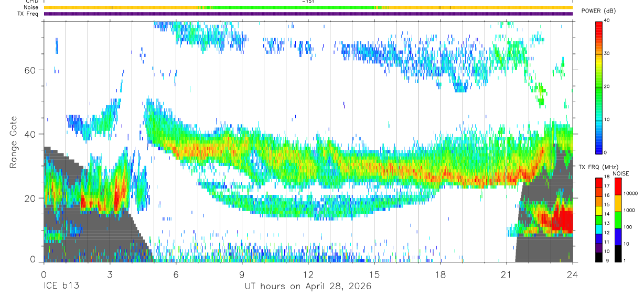This screenshot has width=644, height=297.
Task: Click the 15 tick on UT hours axis
Action: (374, 274)
